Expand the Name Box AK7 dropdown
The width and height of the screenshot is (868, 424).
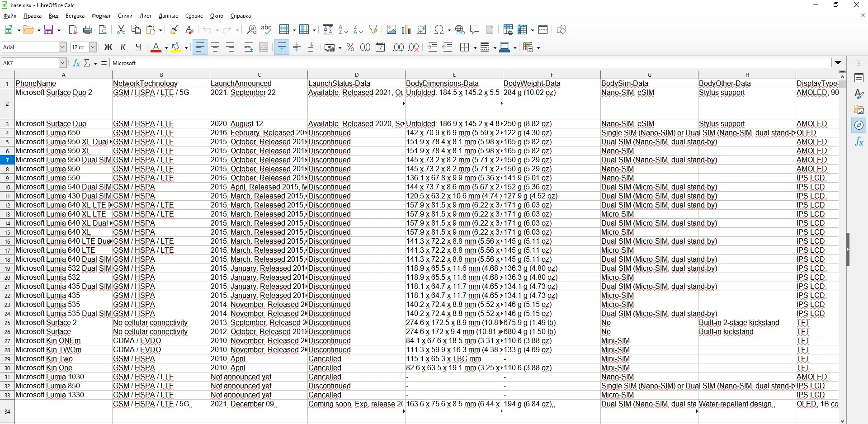coord(62,63)
